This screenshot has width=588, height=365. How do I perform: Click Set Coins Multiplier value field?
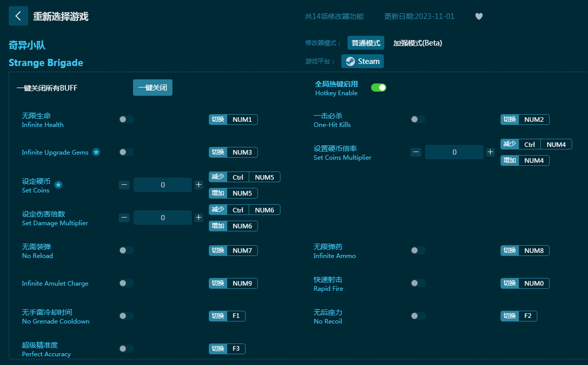click(454, 152)
